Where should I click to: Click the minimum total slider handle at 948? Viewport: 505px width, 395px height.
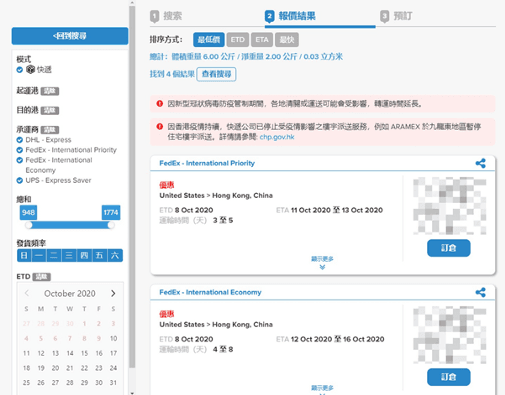click(x=29, y=225)
